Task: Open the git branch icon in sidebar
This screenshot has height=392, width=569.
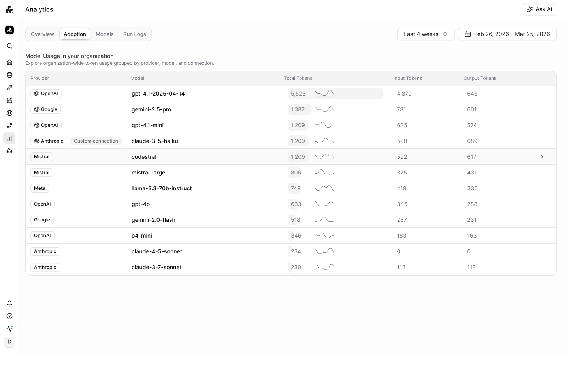Action: coord(9,126)
